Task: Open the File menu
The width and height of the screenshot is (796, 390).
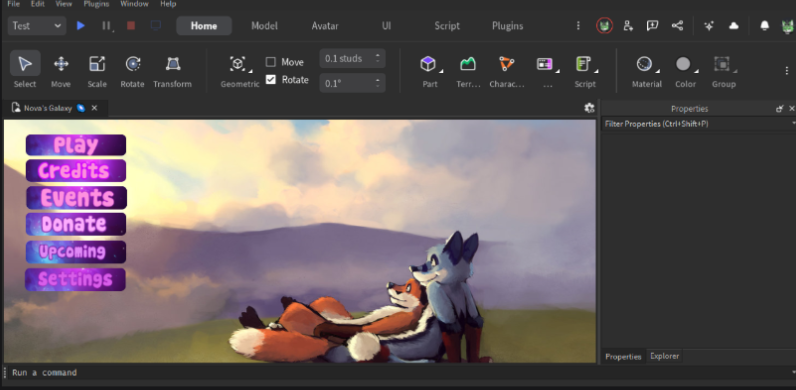Action: pyautogui.click(x=14, y=4)
